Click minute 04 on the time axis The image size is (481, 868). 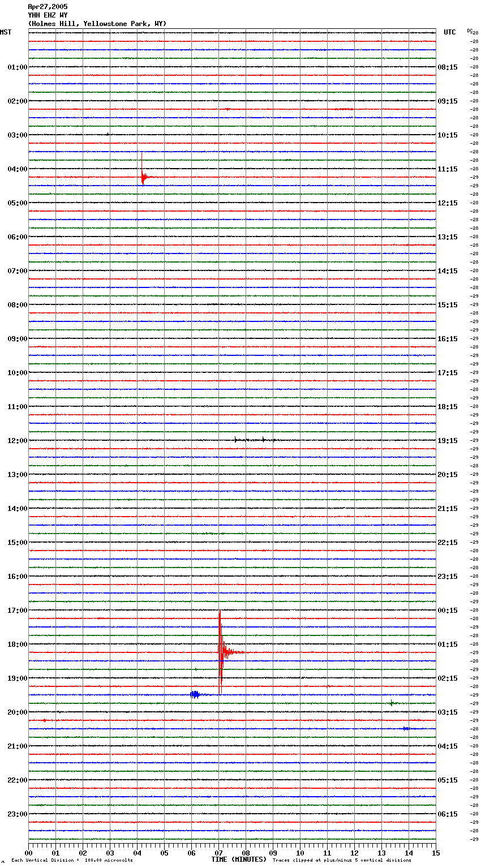(137, 853)
